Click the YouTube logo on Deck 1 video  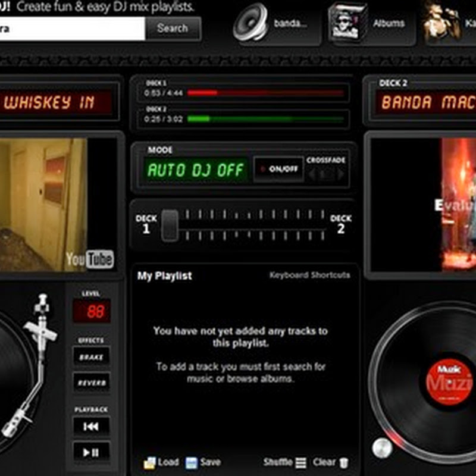point(90,259)
